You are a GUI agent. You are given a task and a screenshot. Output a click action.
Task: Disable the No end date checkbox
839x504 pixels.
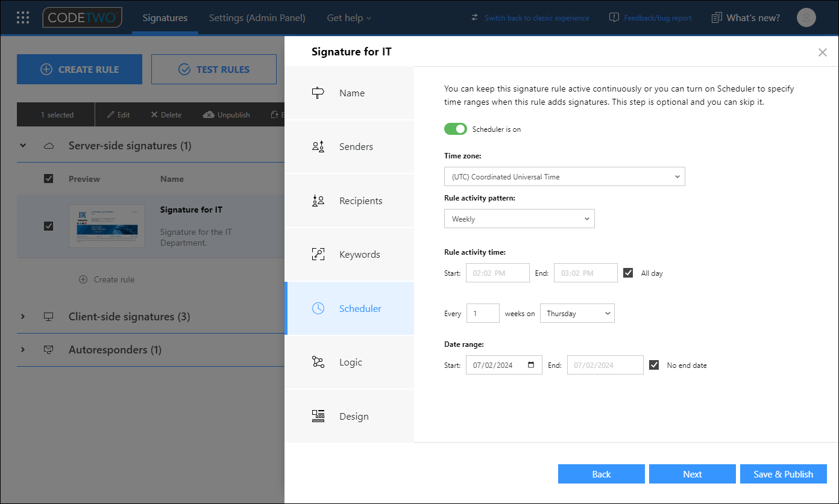pos(655,364)
